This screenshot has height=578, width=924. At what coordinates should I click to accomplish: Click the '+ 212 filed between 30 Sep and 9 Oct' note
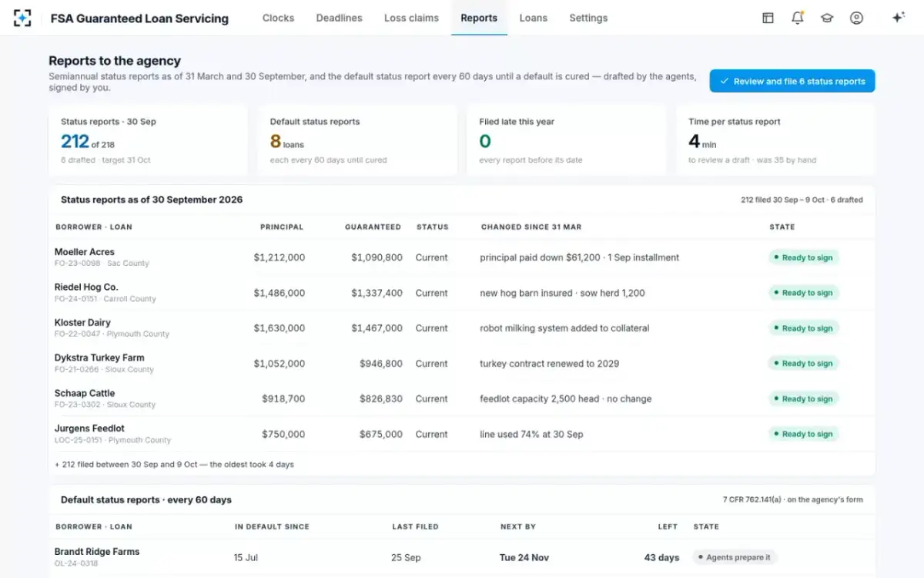pyautogui.click(x=174, y=465)
